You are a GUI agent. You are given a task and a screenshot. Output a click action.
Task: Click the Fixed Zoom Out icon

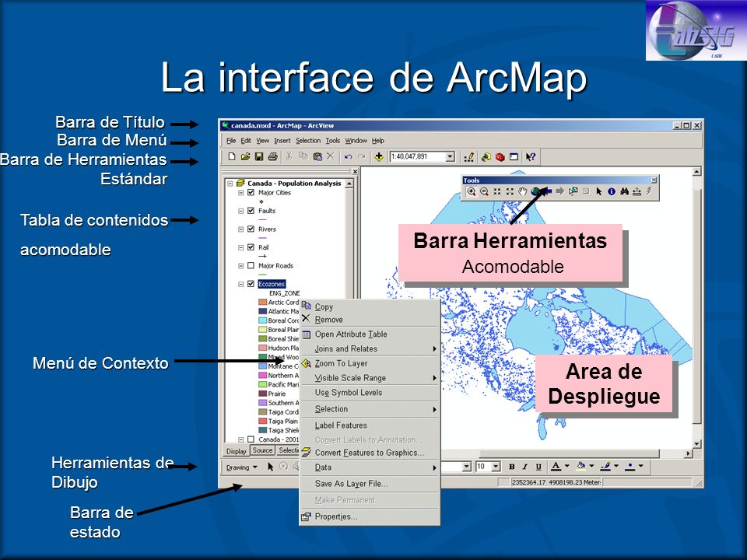coord(510,191)
